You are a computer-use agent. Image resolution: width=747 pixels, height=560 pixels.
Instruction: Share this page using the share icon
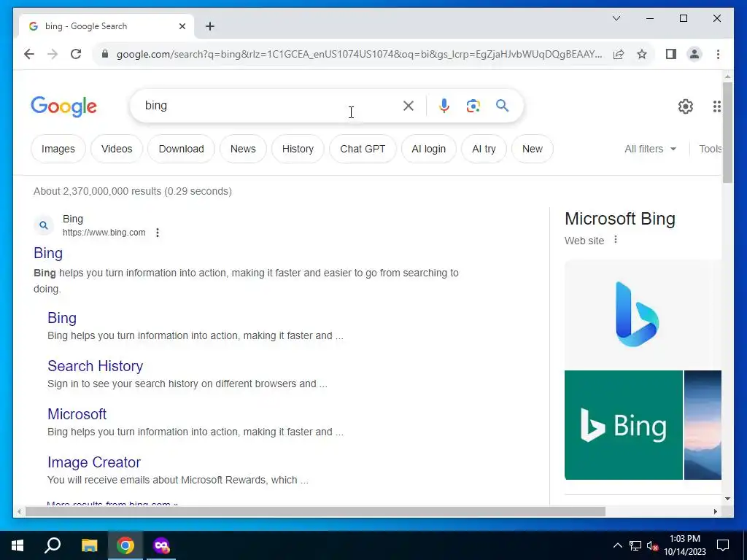(619, 54)
